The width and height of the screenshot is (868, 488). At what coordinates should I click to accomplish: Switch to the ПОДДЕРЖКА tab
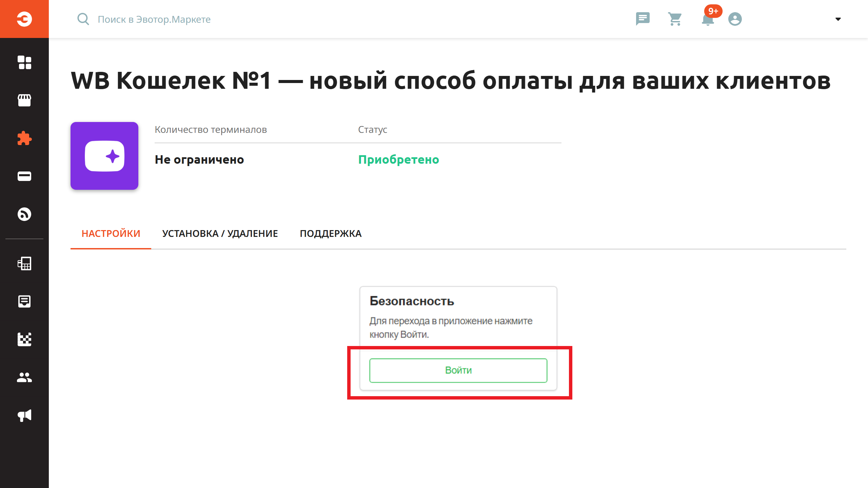click(331, 233)
